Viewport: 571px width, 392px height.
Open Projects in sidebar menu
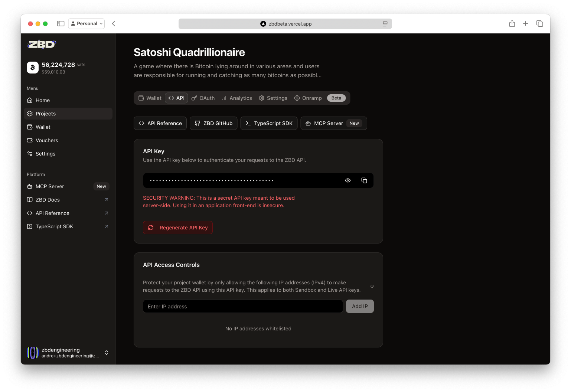(68, 114)
